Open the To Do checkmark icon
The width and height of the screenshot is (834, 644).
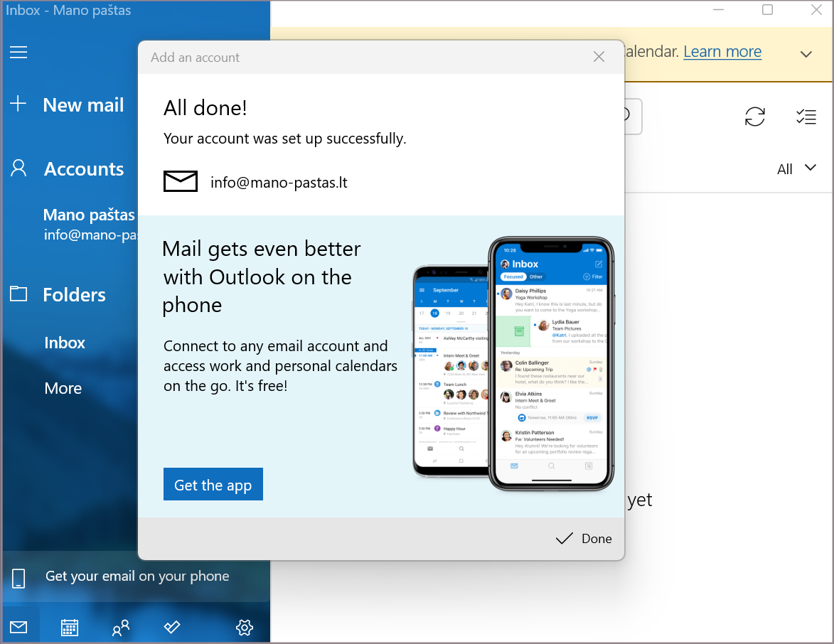172,627
